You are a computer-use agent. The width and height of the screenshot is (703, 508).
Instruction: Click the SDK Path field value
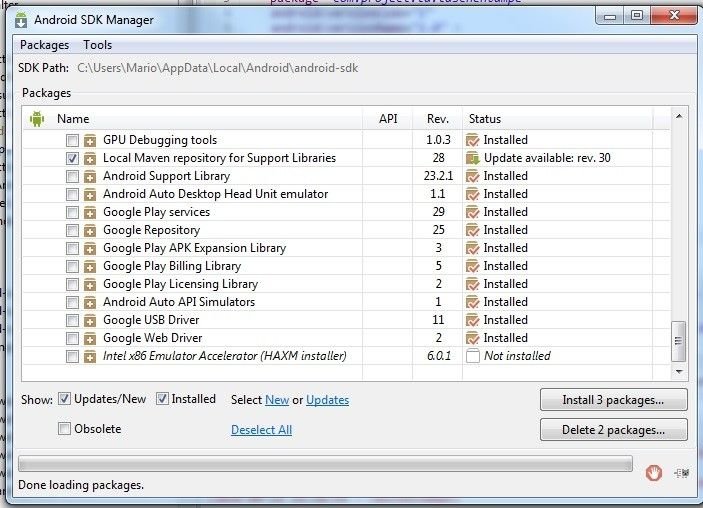(217, 68)
